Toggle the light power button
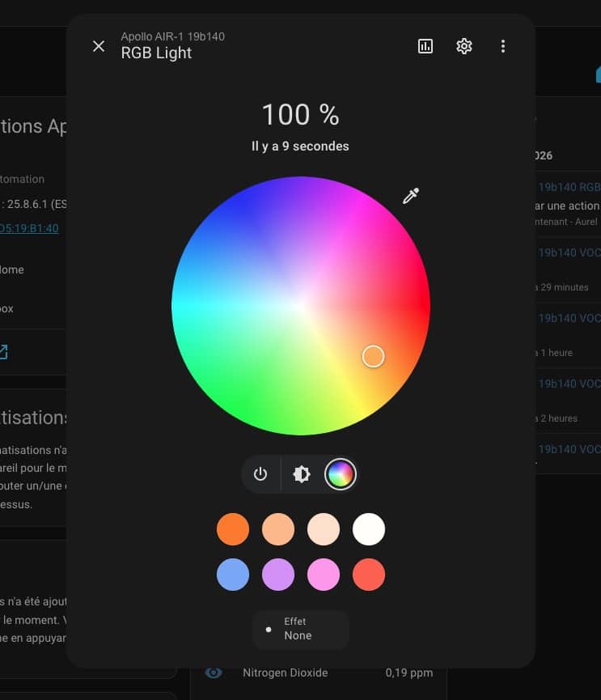Viewport: 601px width, 700px height. click(260, 474)
